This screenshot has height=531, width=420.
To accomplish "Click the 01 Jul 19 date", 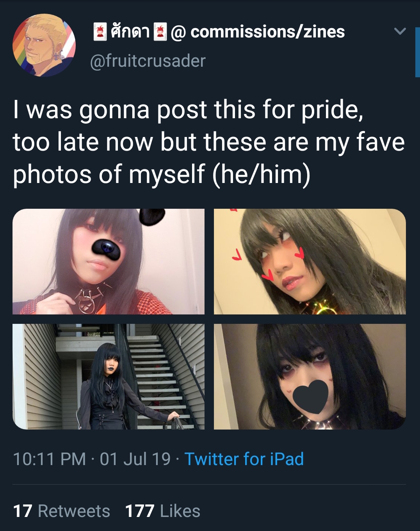I will point(135,459).
